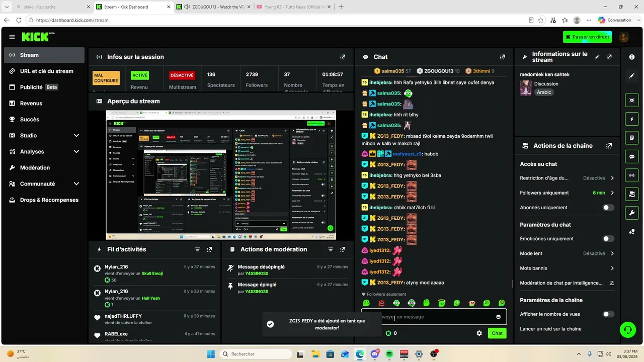Pop out the Actions de la chaîne panel
644x362 pixels.
[x=609, y=146]
